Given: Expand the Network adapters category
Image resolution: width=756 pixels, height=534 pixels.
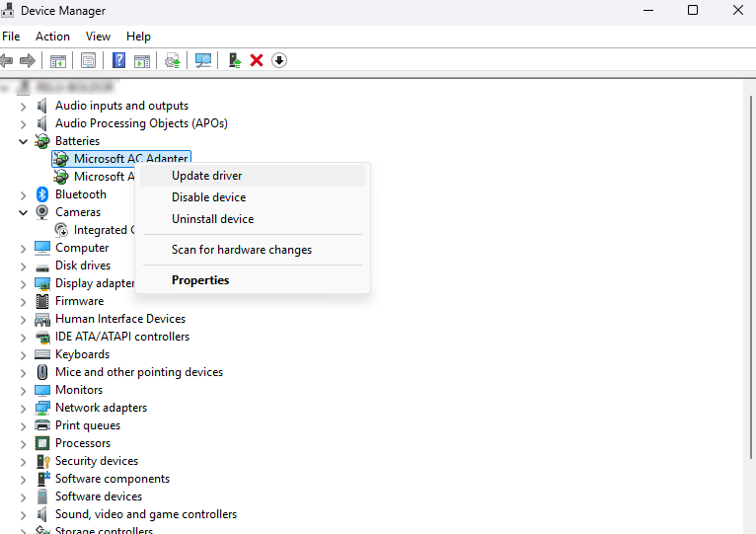Looking at the screenshot, I should tap(23, 408).
